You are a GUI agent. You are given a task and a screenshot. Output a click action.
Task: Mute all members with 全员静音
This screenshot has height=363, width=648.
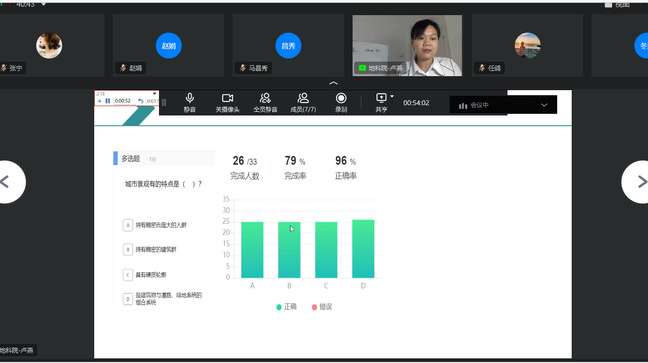click(x=265, y=103)
